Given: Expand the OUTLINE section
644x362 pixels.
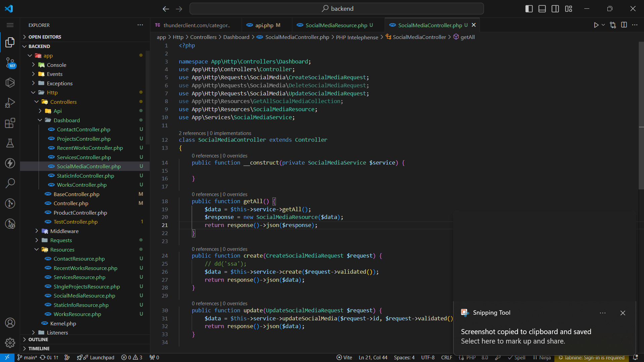Looking at the screenshot, I should point(38,340).
